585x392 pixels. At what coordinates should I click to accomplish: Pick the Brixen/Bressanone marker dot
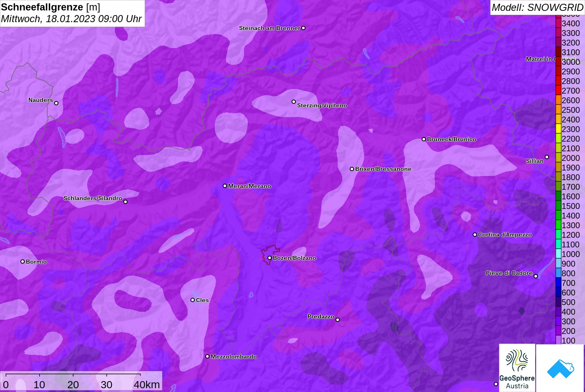click(352, 169)
